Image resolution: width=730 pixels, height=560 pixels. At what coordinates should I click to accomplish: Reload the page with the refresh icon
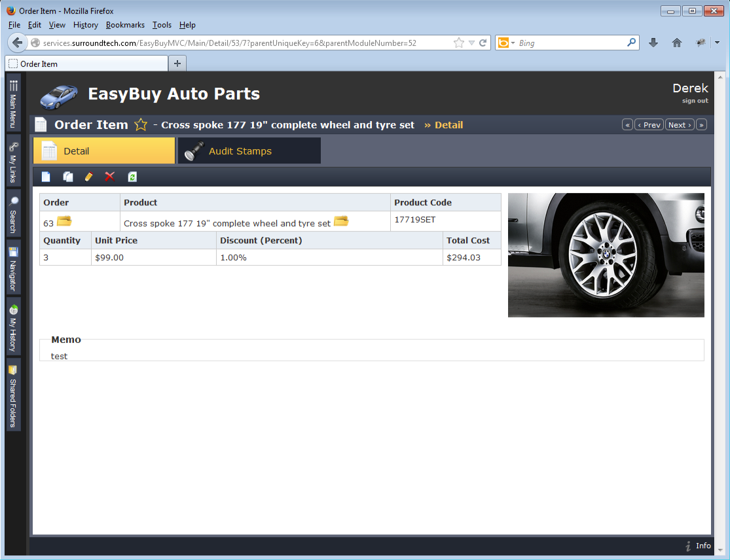tap(483, 43)
